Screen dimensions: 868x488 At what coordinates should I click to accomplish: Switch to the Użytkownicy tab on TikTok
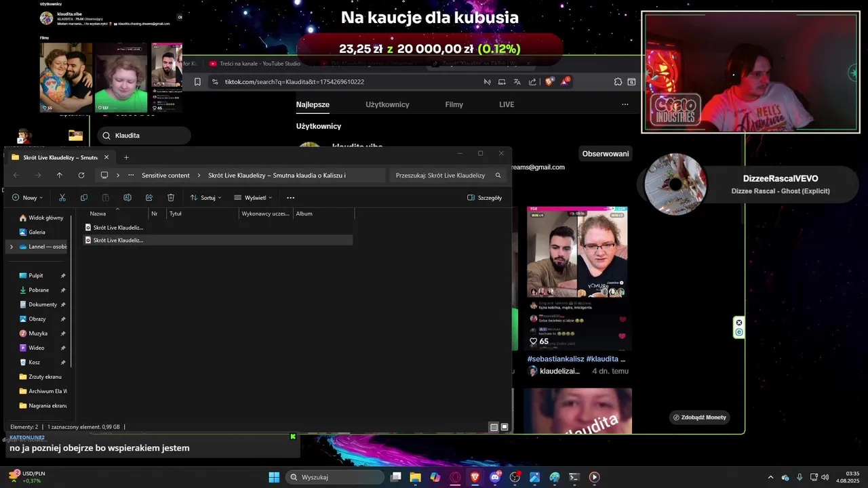[387, 104]
